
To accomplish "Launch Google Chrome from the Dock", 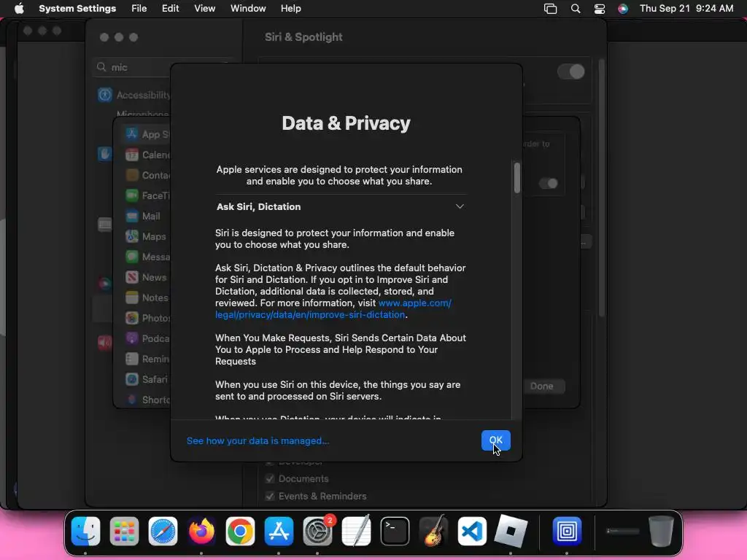I will click(x=240, y=531).
